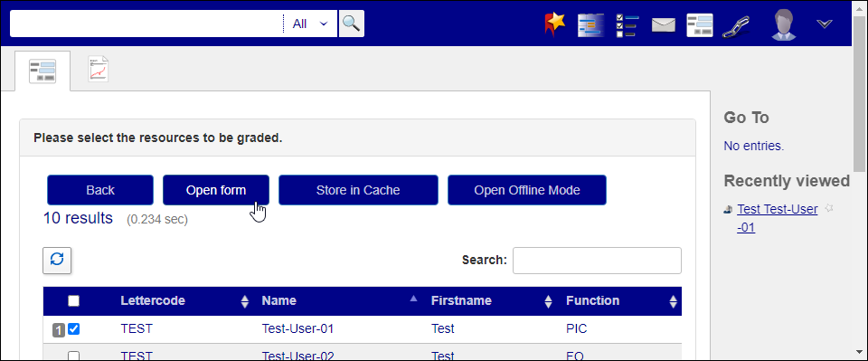Click the table Search input field
The image size is (868, 361).
pos(597,261)
